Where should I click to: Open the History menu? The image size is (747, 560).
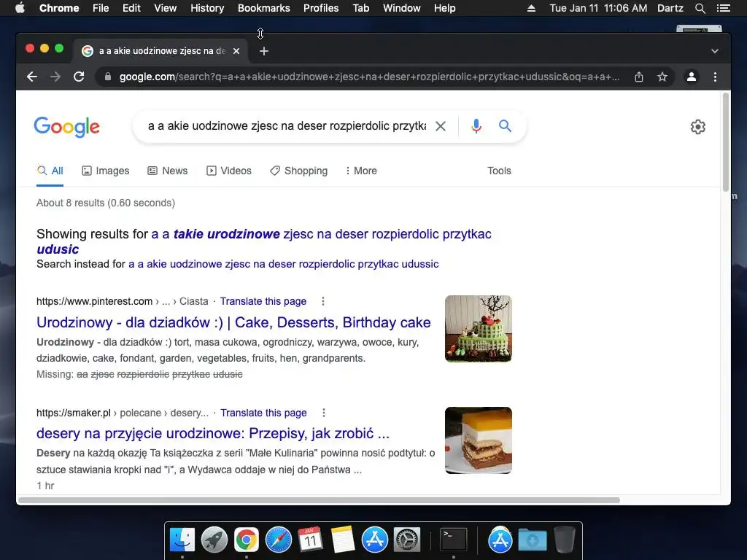click(207, 8)
